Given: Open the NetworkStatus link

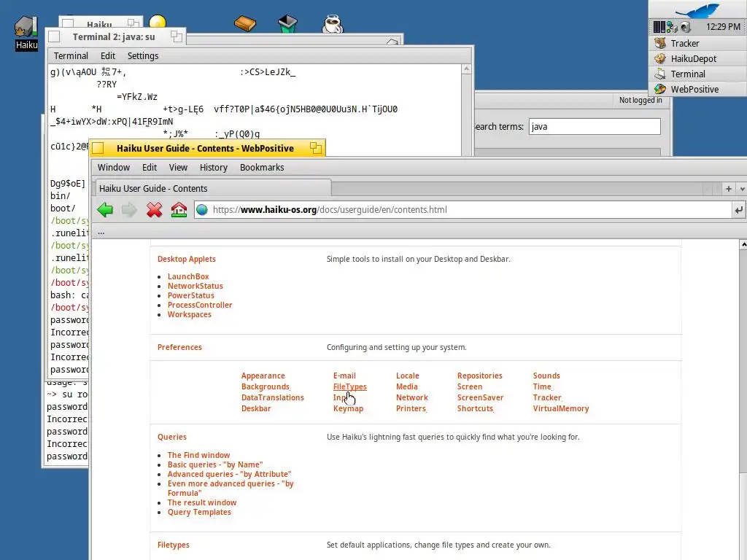Looking at the screenshot, I should 196,286.
